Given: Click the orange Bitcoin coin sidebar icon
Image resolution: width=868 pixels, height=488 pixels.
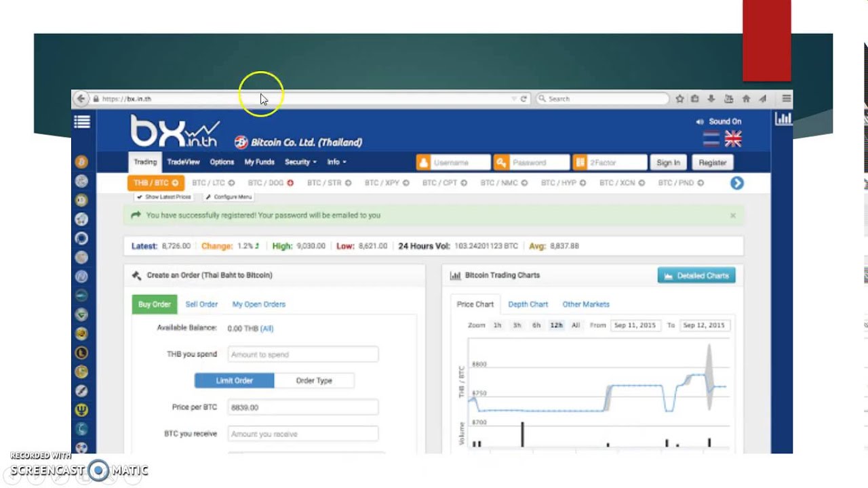Looking at the screenshot, I should click(81, 162).
